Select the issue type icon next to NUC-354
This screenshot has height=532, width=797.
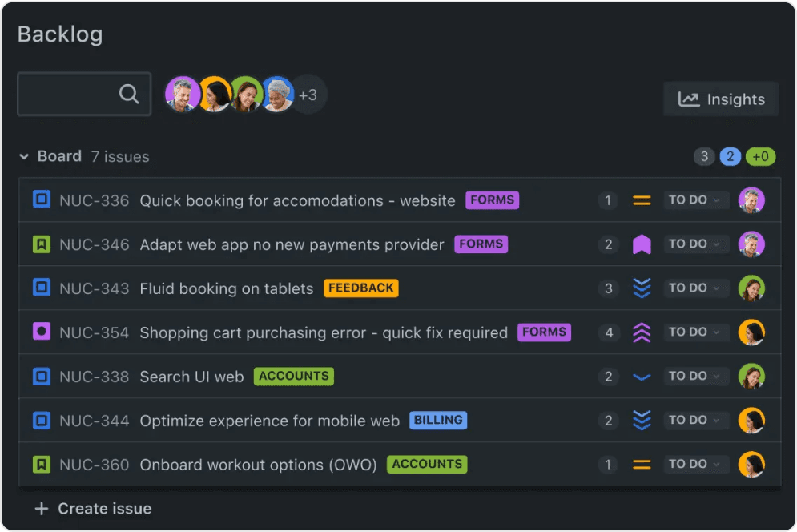point(42,332)
